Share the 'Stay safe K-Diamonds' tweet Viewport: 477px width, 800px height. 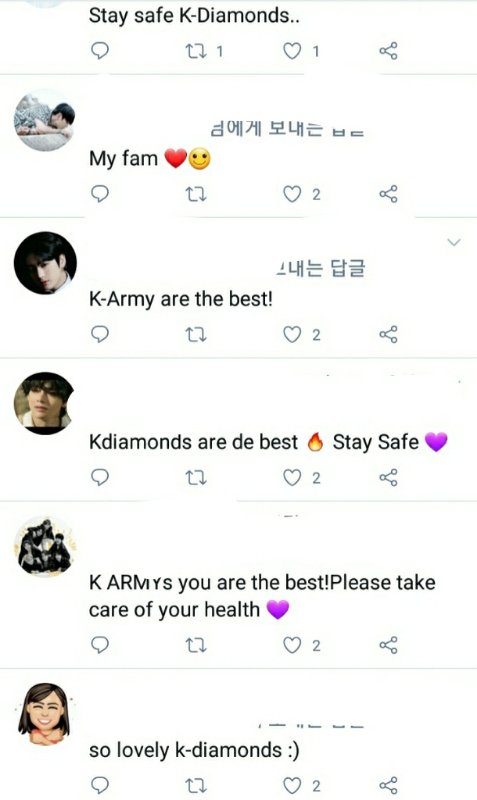[388, 51]
